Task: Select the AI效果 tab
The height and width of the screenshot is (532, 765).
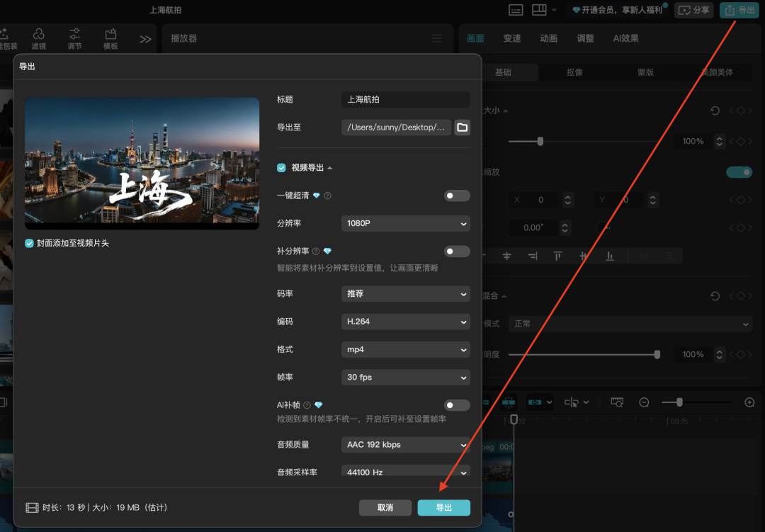Action: coord(625,38)
